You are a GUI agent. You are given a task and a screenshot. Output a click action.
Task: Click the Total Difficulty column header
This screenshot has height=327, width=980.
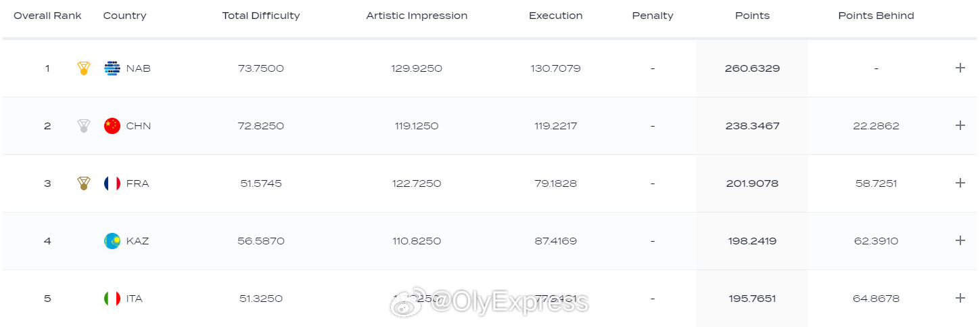pos(261,16)
